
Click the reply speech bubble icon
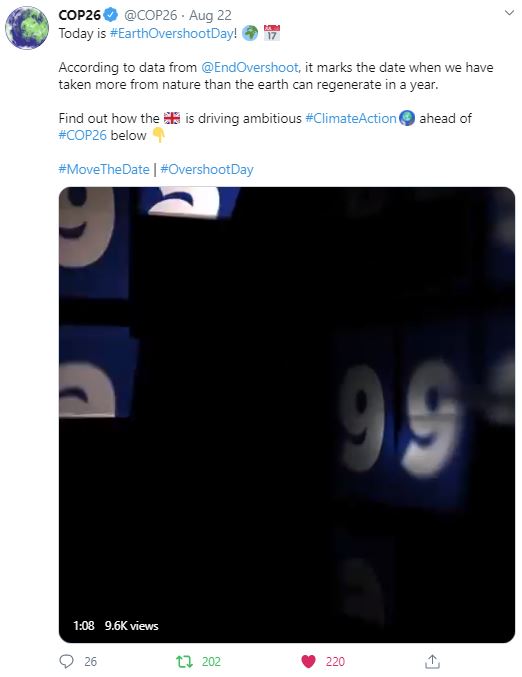66,661
